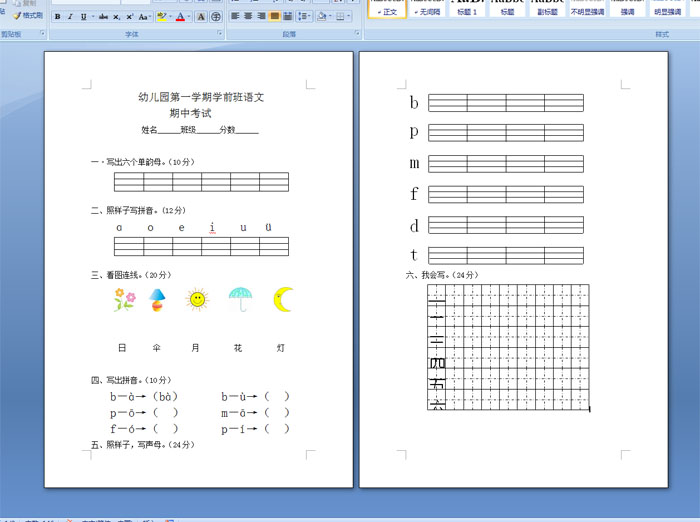Click the text 四、写出拼音
700x522 pixels.
[117, 380]
